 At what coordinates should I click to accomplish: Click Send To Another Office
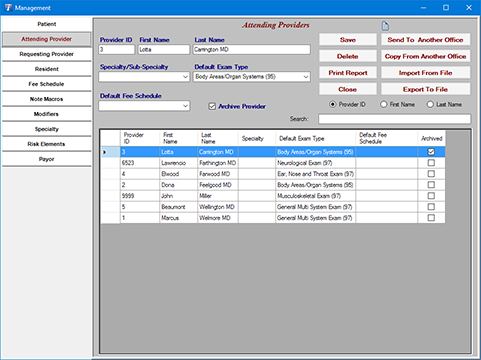tap(426, 40)
